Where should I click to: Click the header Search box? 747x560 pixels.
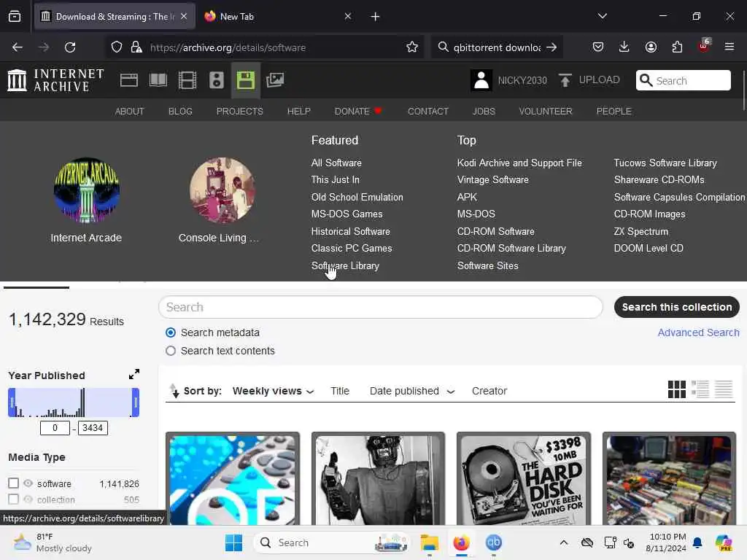(683, 80)
